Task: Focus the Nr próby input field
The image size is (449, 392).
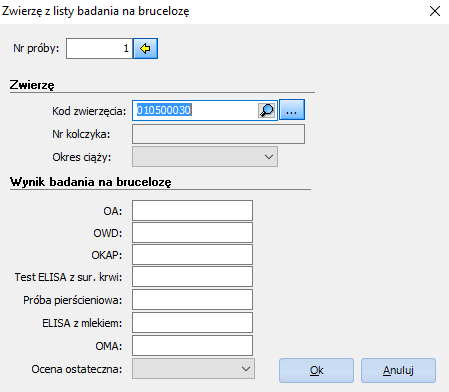Action: (99, 48)
